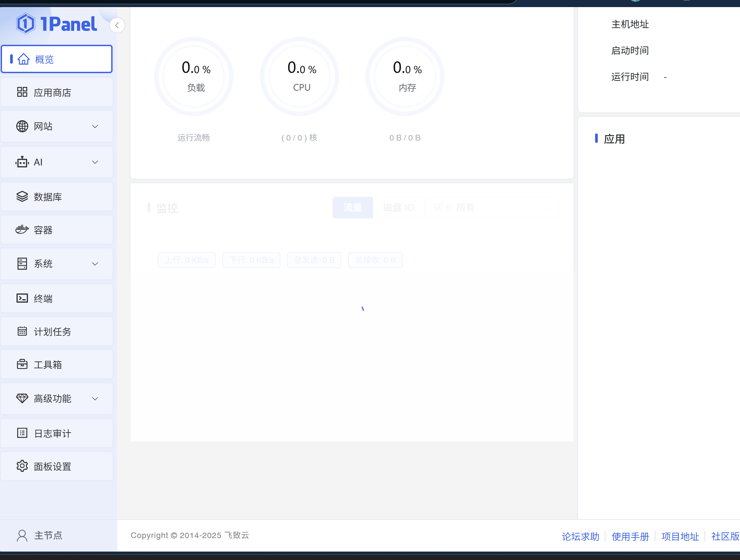Open the App Store grid icon
Image resolution: width=740 pixels, height=560 pixels.
coord(22,92)
